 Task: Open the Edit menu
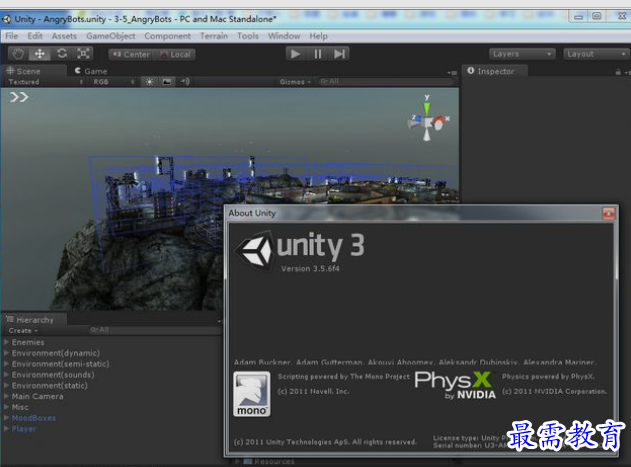coord(35,36)
